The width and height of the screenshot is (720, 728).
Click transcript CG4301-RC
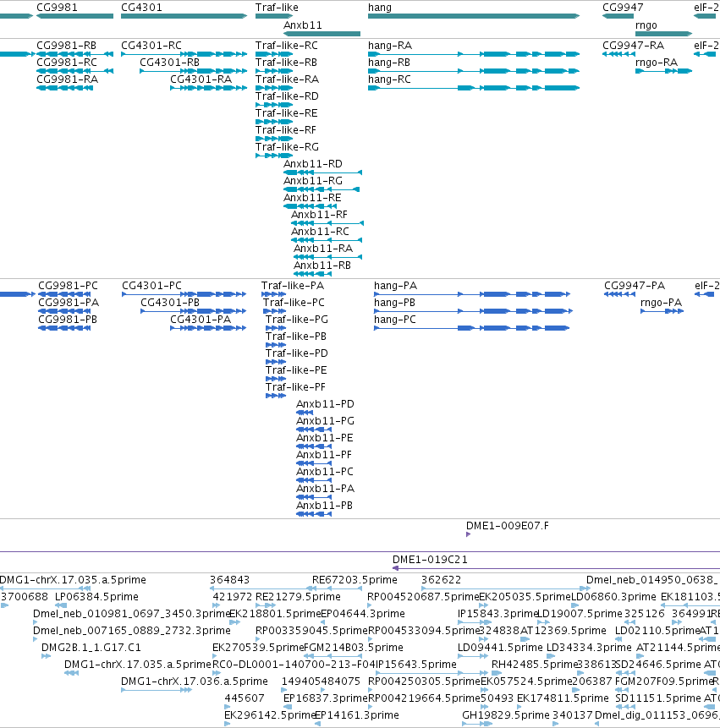[184, 54]
